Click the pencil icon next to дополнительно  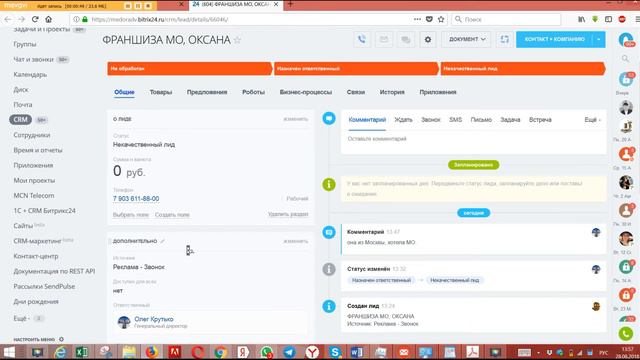[x=162, y=241]
